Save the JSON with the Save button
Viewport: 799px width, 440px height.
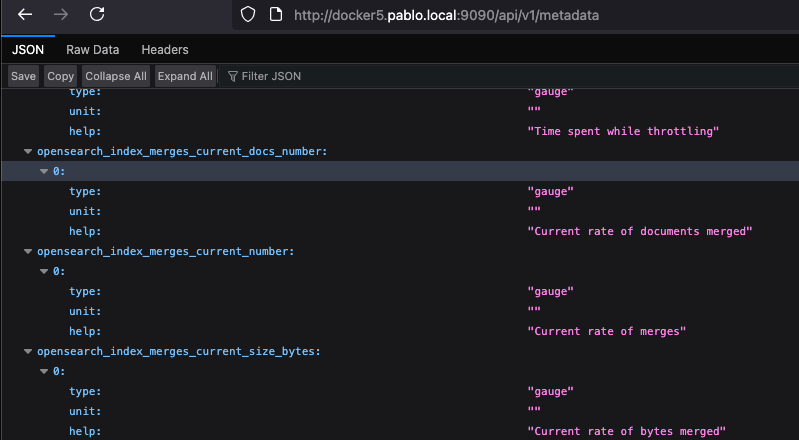(23, 76)
